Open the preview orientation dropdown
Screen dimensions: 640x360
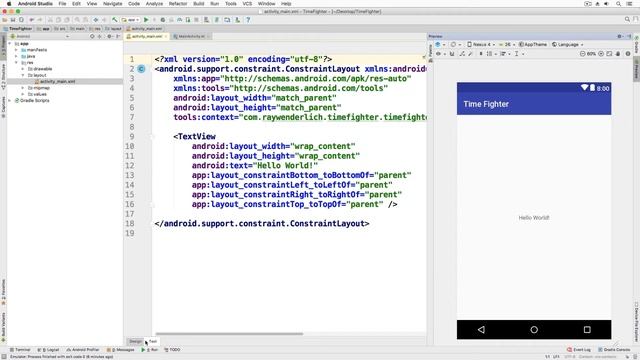[x=456, y=44]
